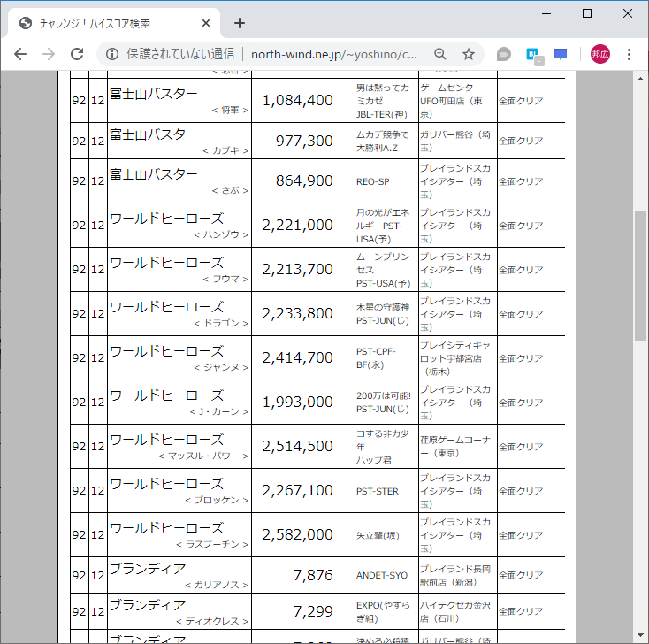The height and width of the screenshot is (644, 649).
Task: Select score 977,300
Action: click(304, 141)
